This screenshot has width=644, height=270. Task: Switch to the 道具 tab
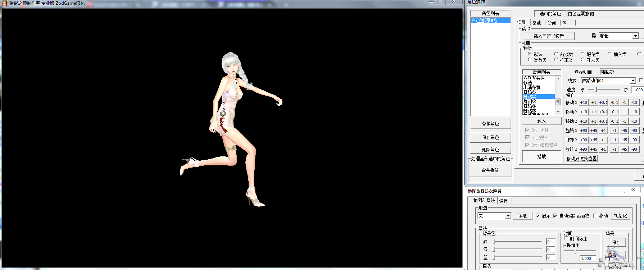[504, 201]
